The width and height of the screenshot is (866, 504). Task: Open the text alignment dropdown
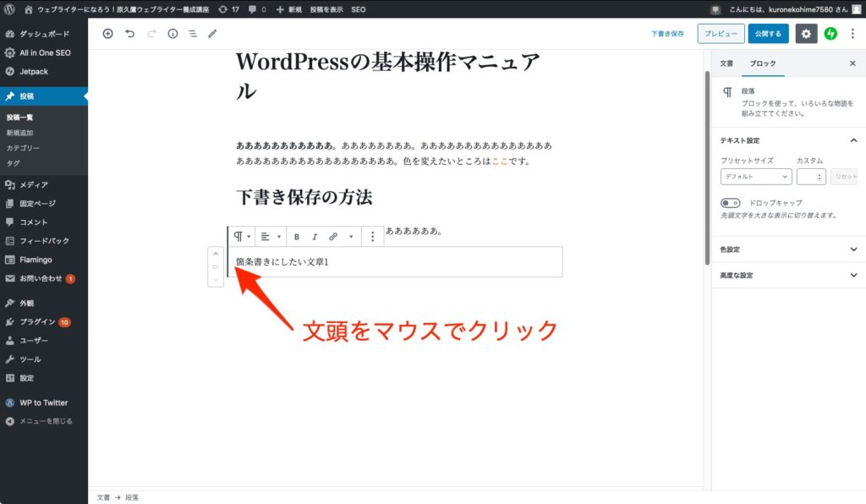[x=270, y=237]
